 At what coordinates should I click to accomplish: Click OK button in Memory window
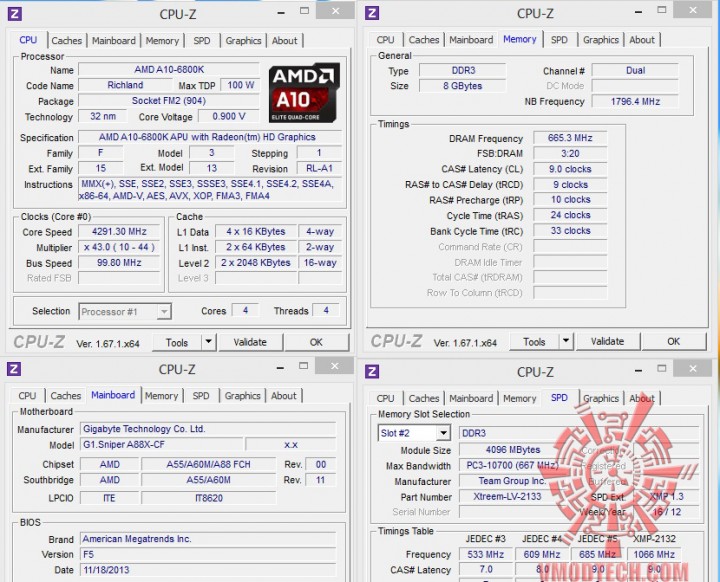click(673, 341)
